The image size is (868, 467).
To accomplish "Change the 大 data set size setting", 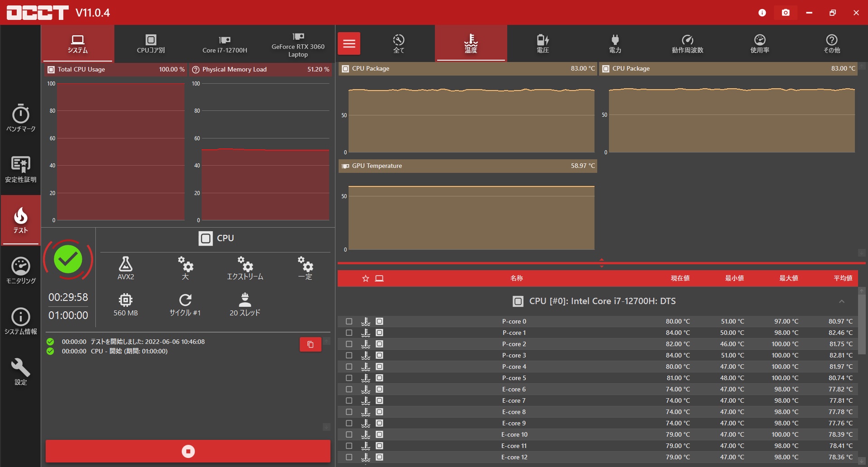I will (185, 268).
